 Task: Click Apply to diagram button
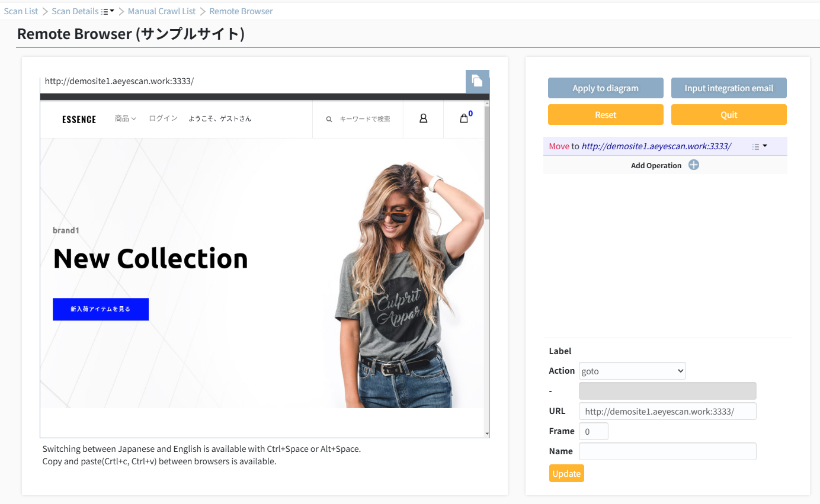(x=606, y=88)
